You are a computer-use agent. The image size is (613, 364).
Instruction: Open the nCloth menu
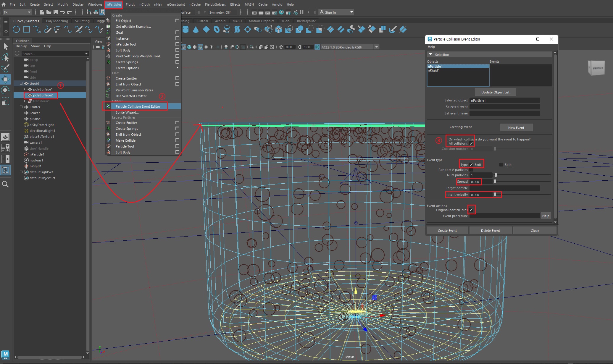click(144, 4)
